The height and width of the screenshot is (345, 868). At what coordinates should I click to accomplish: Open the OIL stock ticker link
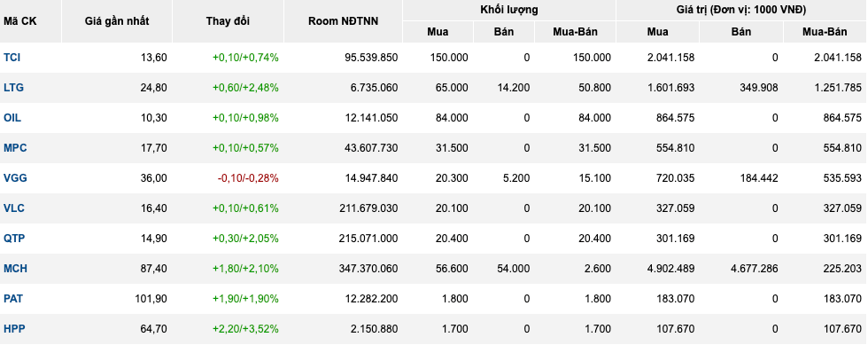(x=12, y=118)
